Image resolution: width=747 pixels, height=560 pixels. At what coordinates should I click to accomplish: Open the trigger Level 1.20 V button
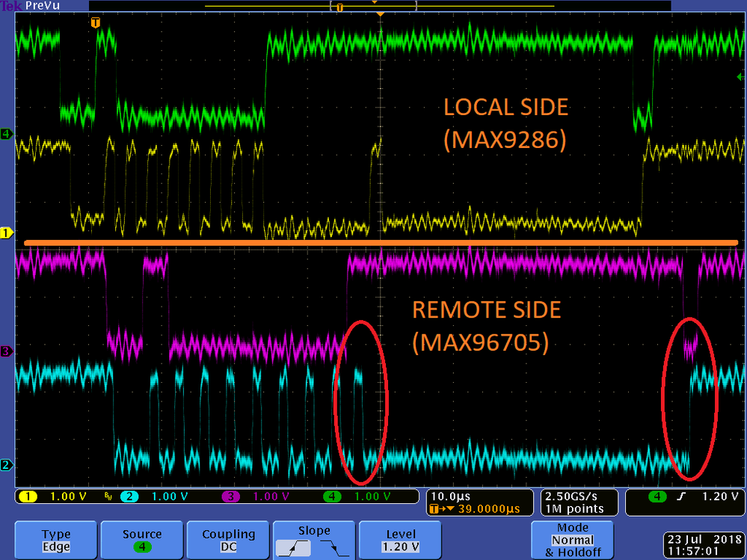click(400, 541)
